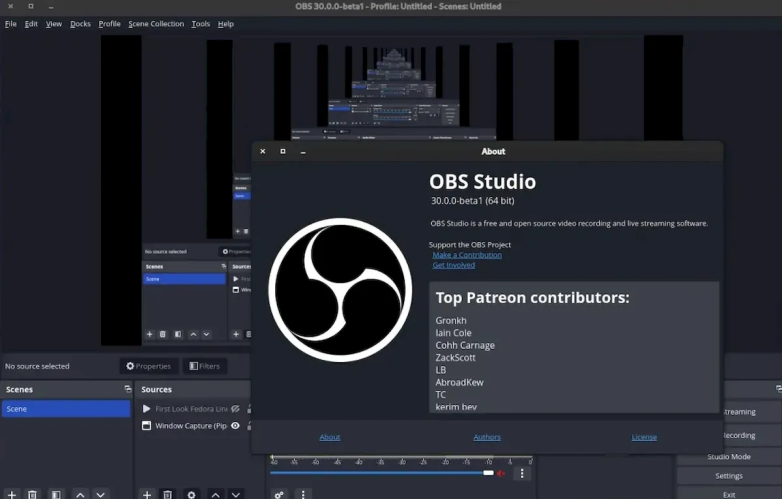Click the No source selected label
Screen dimensions: 782x499
pos(37,366)
